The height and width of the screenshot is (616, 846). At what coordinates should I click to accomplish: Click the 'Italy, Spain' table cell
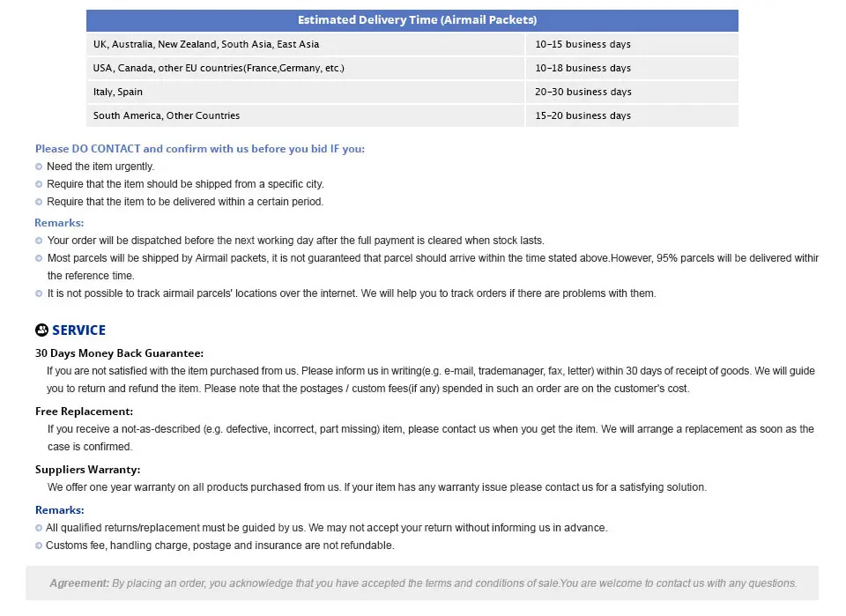306,92
